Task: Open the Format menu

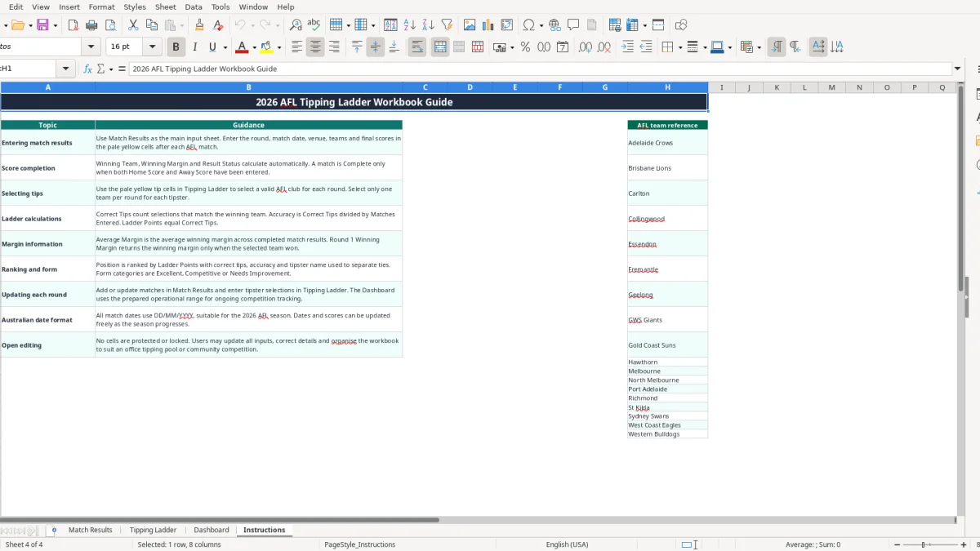Action: [101, 7]
